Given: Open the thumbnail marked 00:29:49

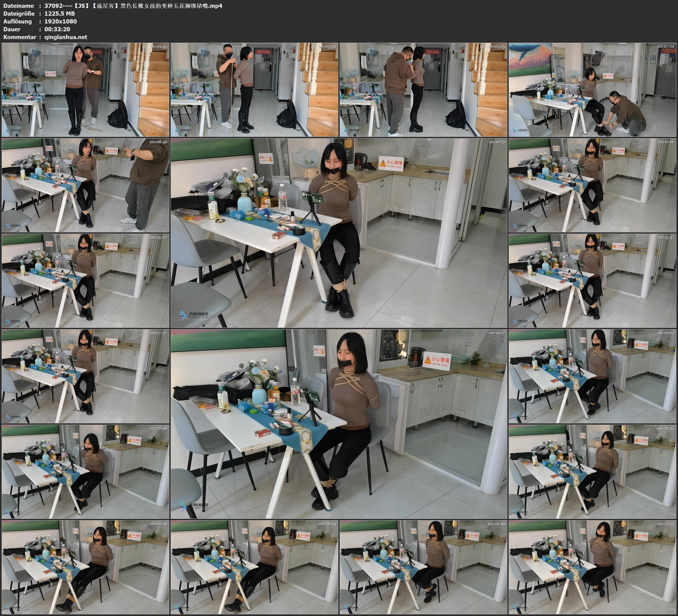Looking at the screenshot, I should coord(424,567).
